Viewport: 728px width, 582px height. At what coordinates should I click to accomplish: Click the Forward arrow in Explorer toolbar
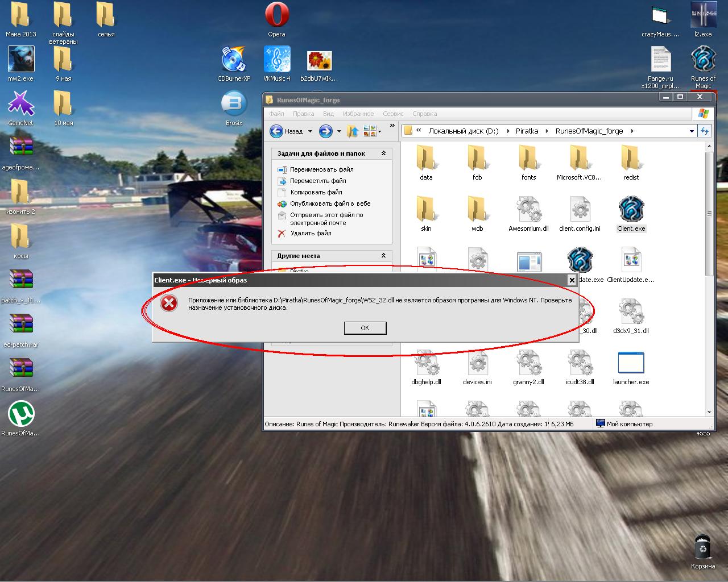[325, 131]
